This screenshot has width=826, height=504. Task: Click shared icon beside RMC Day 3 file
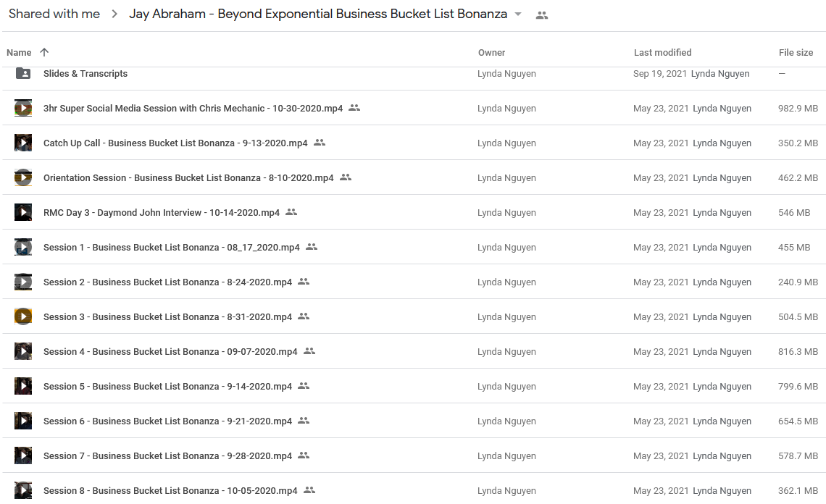click(x=291, y=211)
